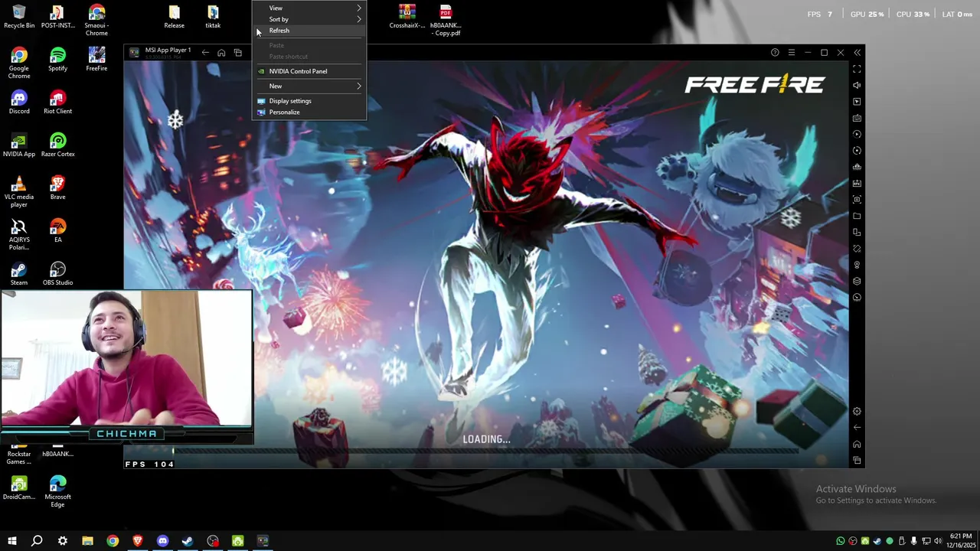This screenshot has height=551, width=980.
Task: Select the Discord desktop shortcut
Action: pos(19,103)
